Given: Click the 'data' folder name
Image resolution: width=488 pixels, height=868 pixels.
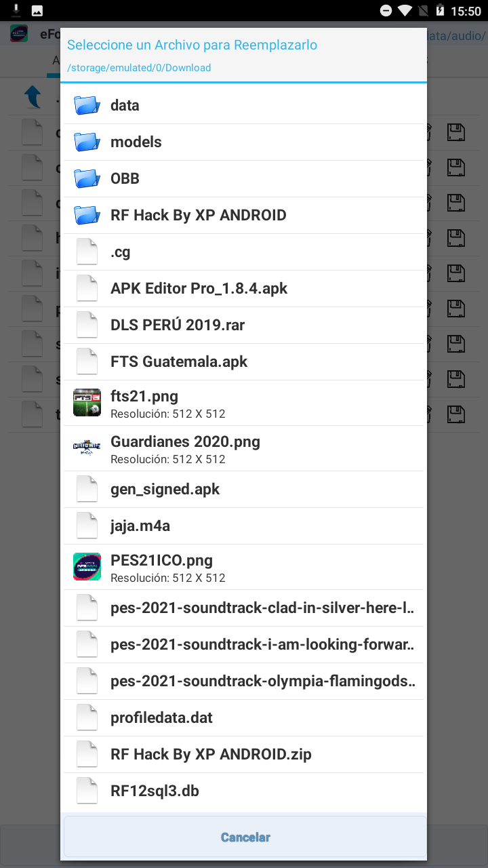Looking at the screenshot, I should pyautogui.click(x=125, y=105).
